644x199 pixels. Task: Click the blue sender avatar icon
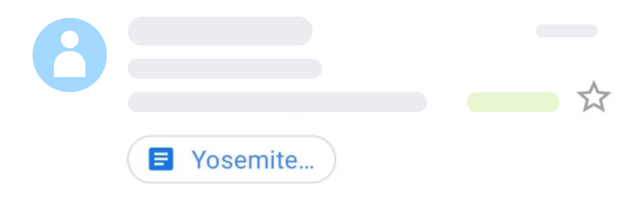coord(69,55)
